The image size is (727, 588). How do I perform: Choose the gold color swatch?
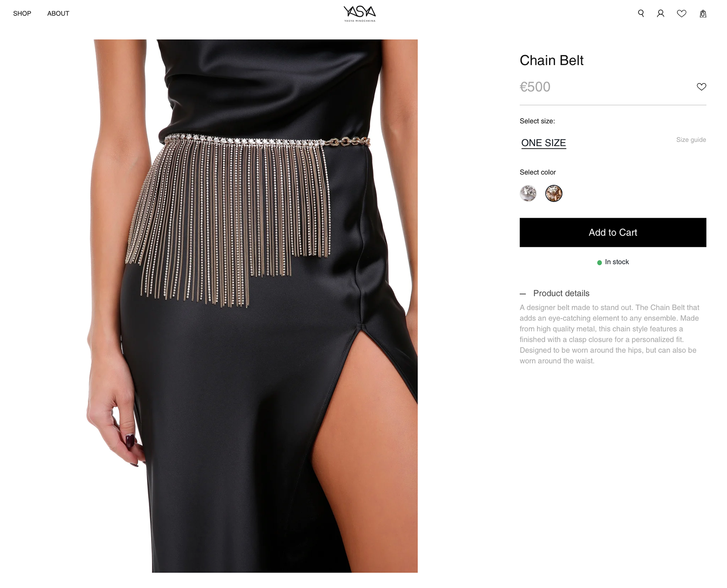pos(554,193)
